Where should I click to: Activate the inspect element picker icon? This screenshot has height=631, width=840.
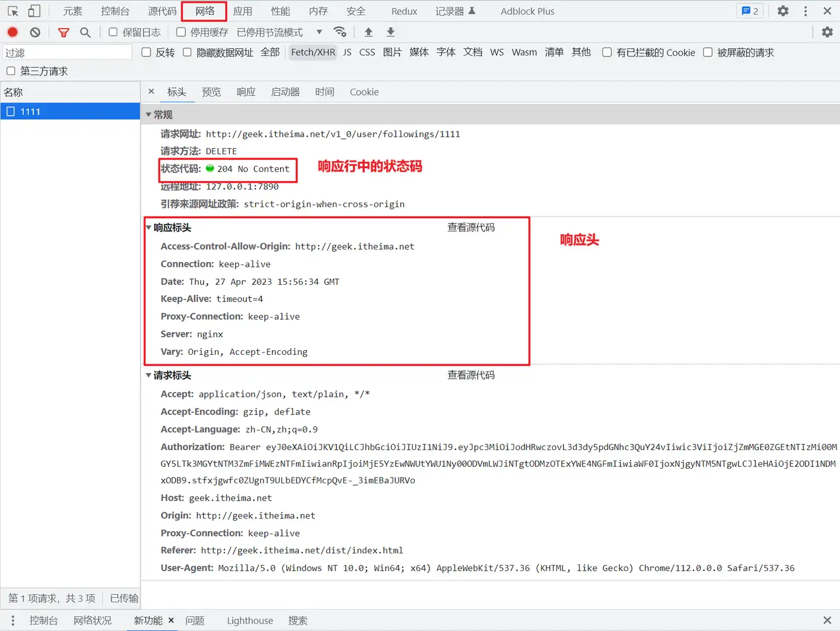(13, 11)
